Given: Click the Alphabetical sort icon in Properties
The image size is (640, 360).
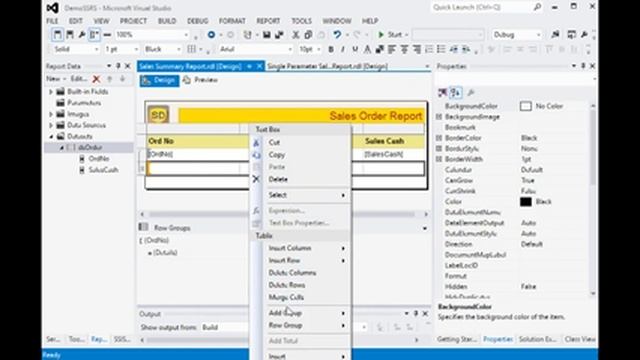Looking at the screenshot, I should point(456,93).
